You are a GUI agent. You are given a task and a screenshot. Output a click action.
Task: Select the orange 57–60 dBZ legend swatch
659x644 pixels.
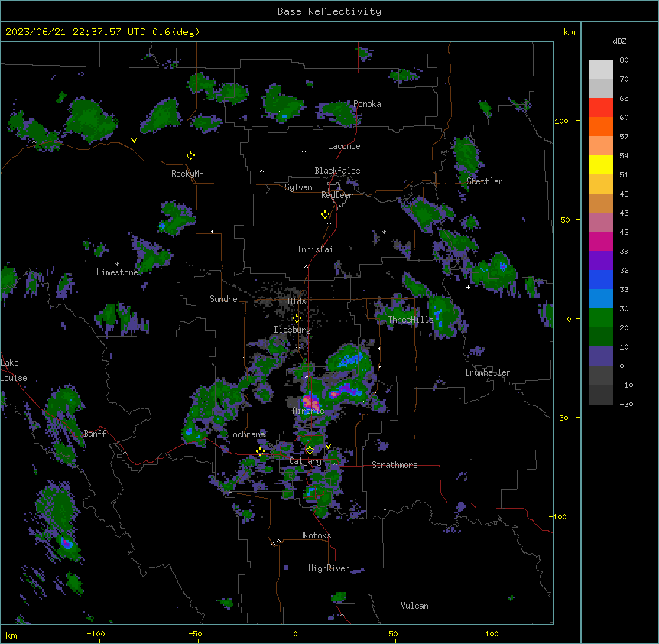tap(601, 126)
